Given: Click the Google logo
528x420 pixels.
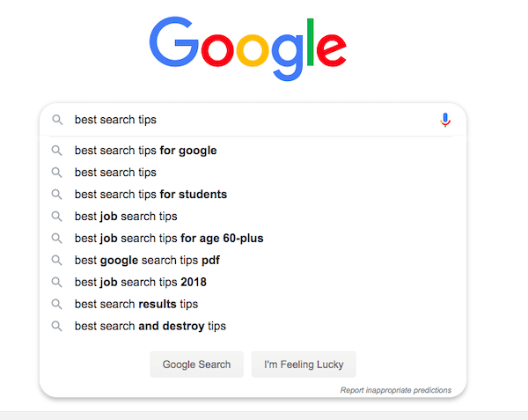Looking at the screenshot, I should click(248, 48).
